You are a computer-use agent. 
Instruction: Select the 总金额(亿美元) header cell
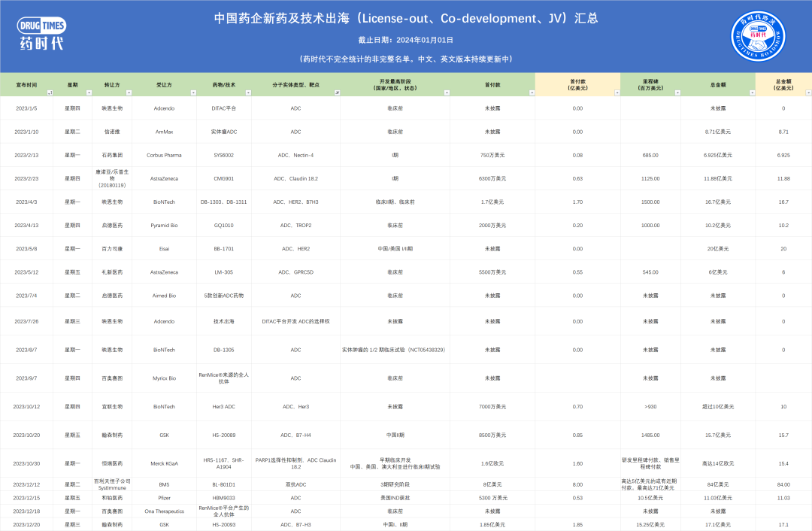pyautogui.click(x=783, y=84)
